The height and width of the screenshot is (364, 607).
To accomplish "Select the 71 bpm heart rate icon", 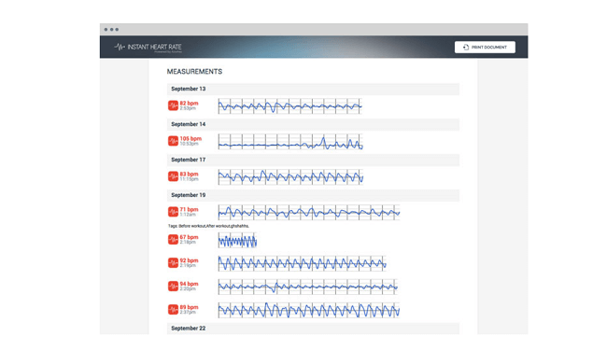I will pos(173,212).
